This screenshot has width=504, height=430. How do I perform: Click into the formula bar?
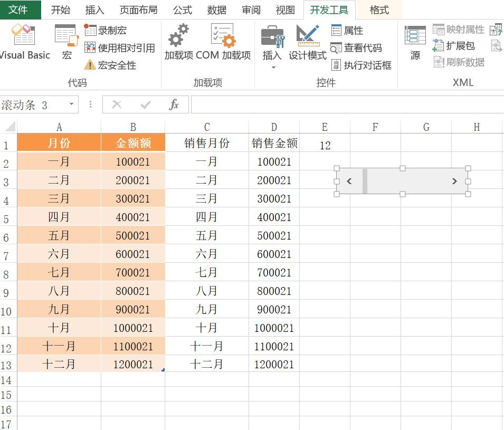coord(347,104)
